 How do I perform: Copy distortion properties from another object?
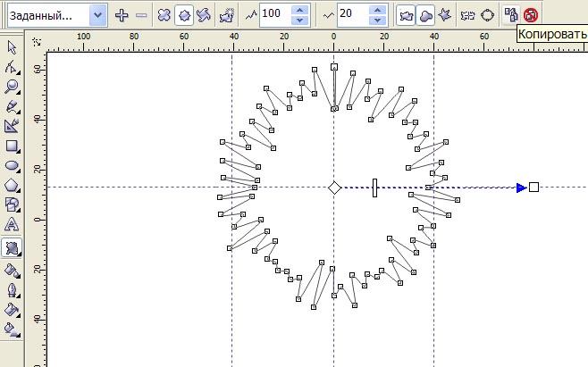tap(511, 15)
